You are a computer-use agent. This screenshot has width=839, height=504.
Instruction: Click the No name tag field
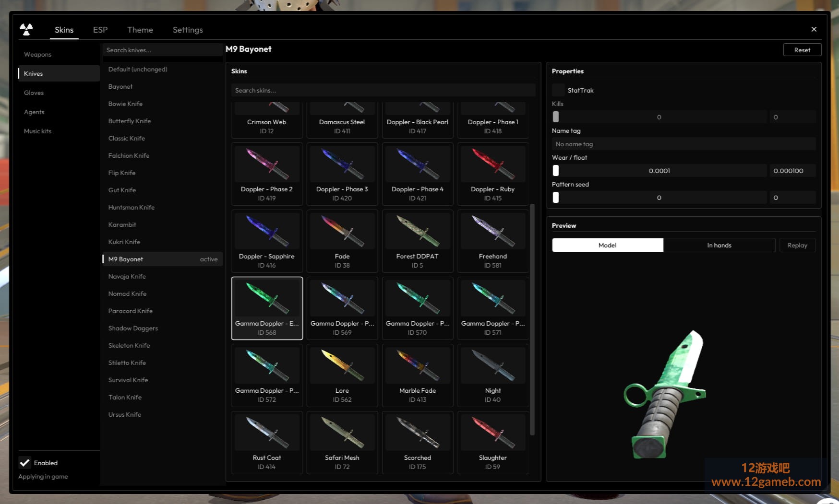click(x=683, y=144)
